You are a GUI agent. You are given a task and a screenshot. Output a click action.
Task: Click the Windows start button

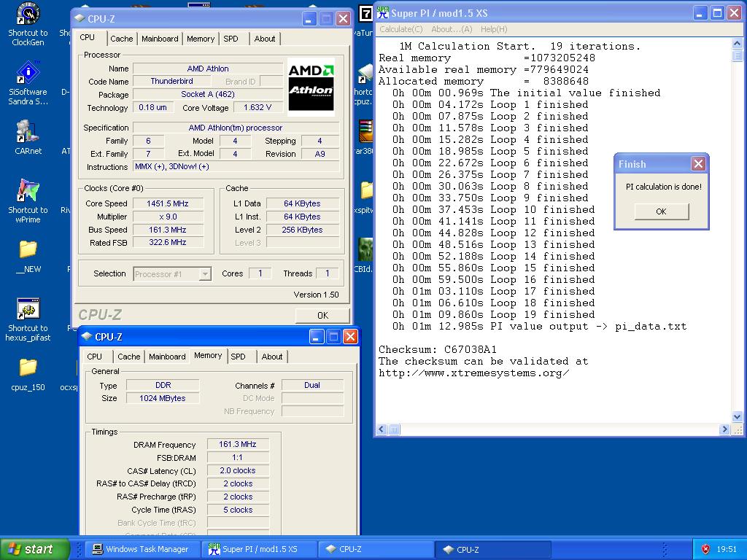tap(35, 549)
